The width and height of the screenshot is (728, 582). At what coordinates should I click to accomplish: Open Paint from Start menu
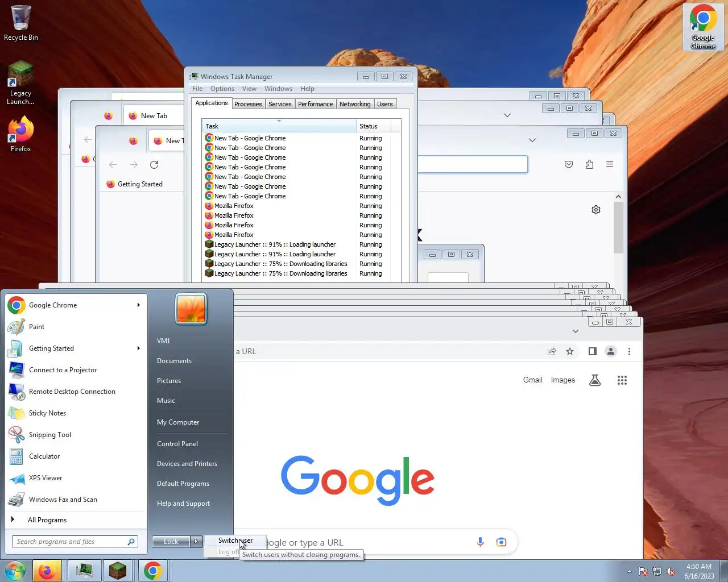[76, 327]
